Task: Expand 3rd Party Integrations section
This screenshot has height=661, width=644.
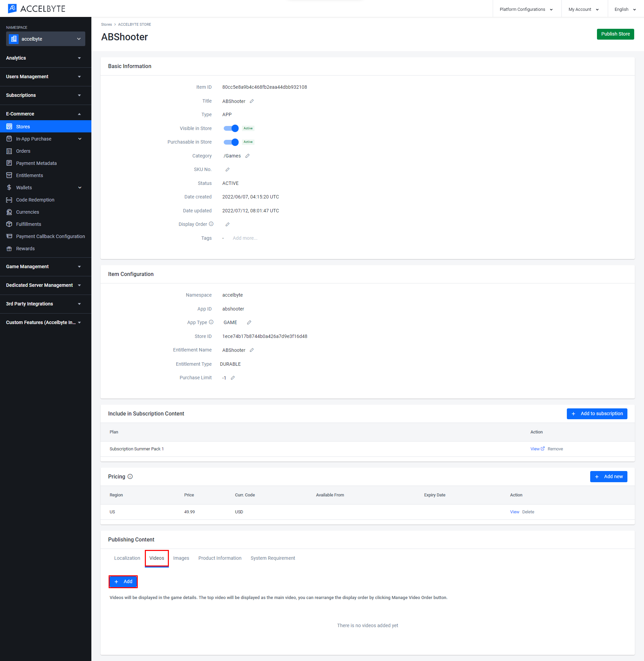Action: click(x=46, y=304)
